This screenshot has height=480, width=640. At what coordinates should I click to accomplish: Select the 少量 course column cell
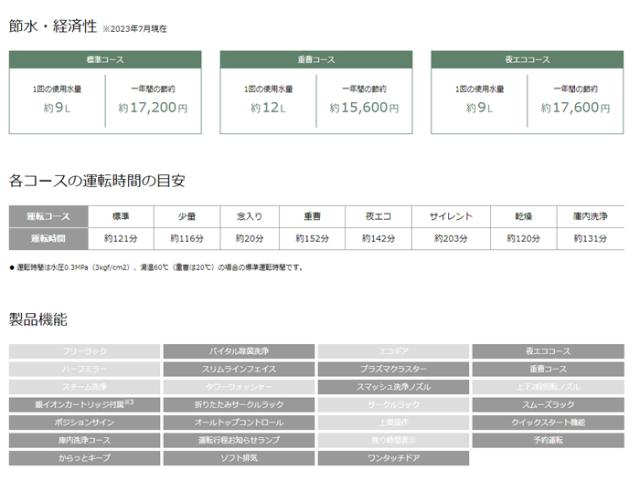[187, 216]
